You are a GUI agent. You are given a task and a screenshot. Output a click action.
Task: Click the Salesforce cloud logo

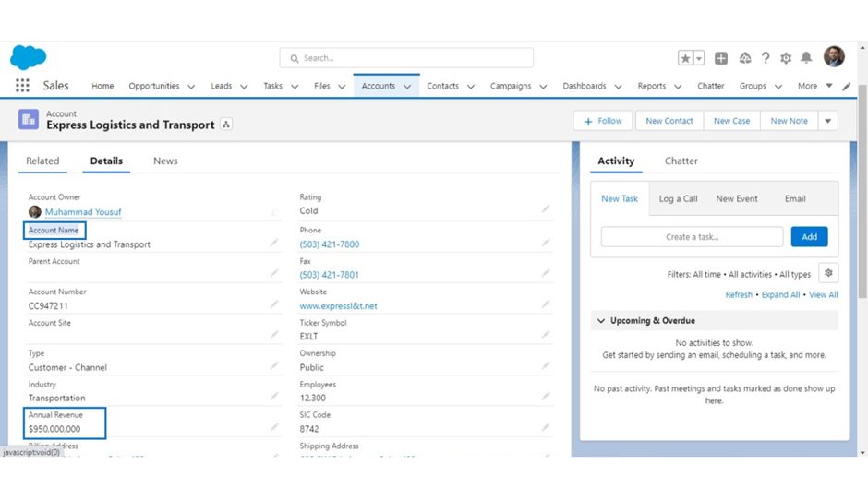[29, 57]
